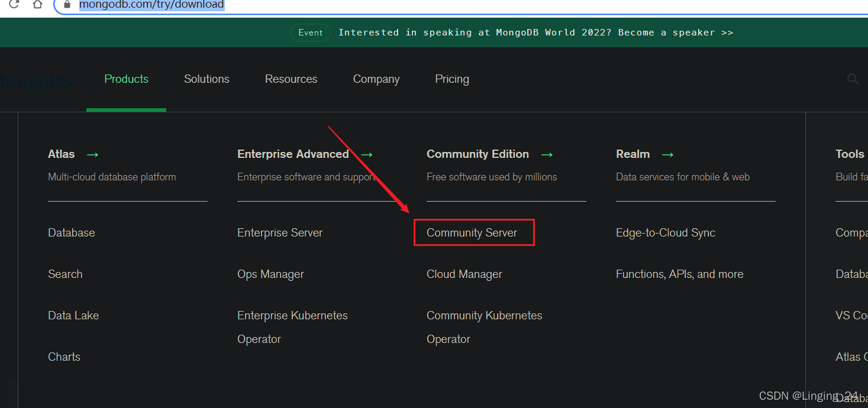Image resolution: width=868 pixels, height=408 pixels.
Task: Click the lock icon in address bar
Action: pos(68,5)
